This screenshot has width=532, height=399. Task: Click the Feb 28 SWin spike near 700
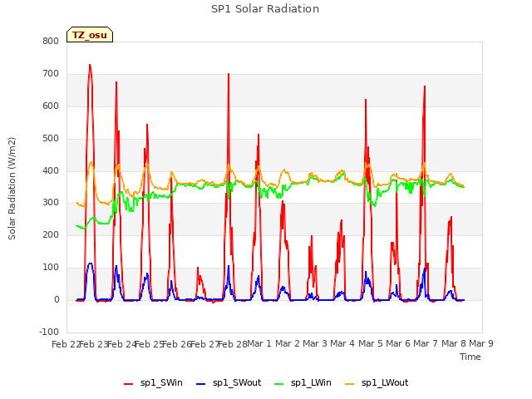click(229, 74)
